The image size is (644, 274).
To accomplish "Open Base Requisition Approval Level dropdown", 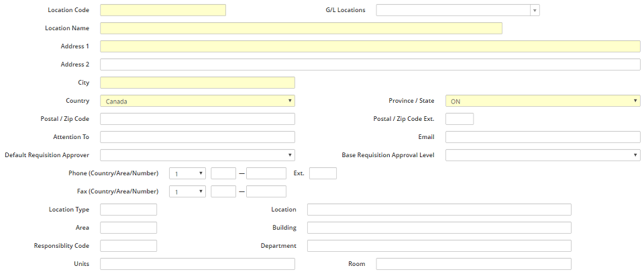I will pos(542,155).
